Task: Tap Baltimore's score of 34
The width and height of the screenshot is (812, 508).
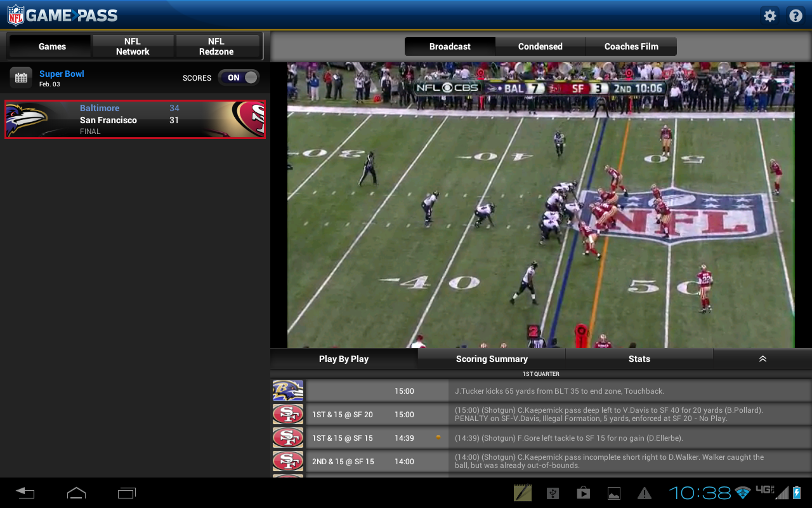Action: 174,108
